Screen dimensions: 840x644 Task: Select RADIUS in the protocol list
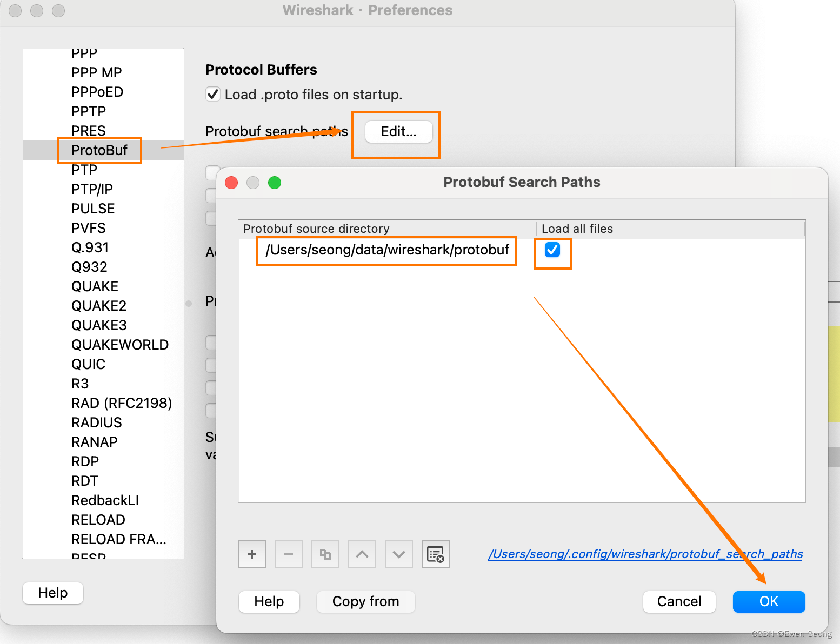[x=103, y=422]
